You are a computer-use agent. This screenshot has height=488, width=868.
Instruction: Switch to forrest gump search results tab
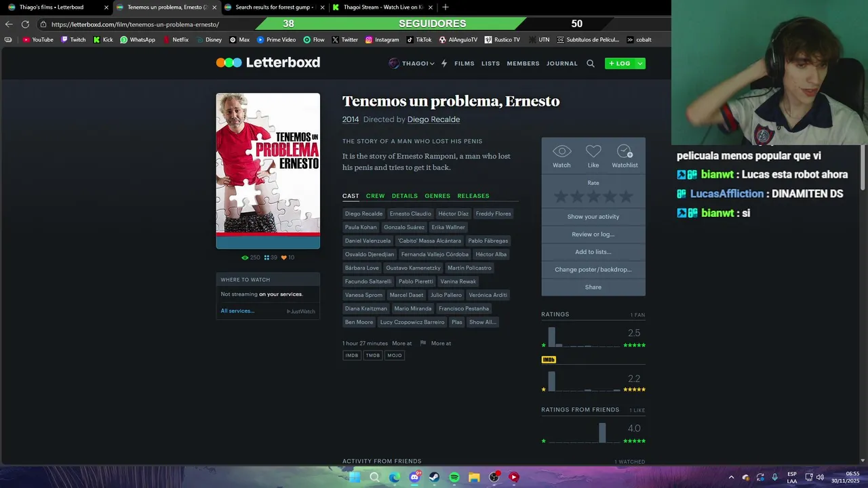click(275, 7)
